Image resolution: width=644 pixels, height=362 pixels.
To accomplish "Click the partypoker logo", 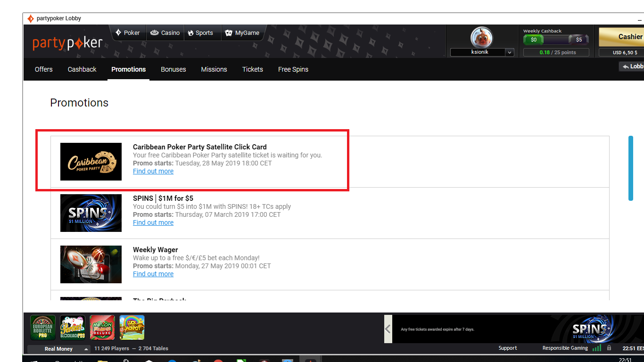I will coord(67,43).
